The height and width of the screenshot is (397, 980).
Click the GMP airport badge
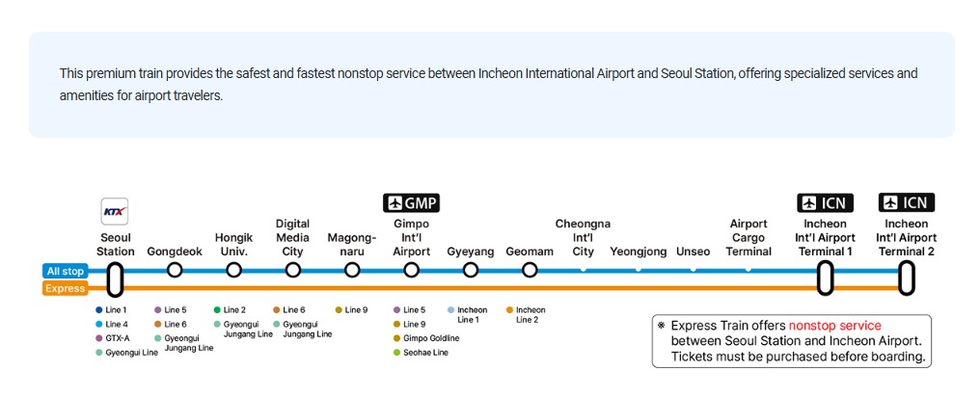411,202
